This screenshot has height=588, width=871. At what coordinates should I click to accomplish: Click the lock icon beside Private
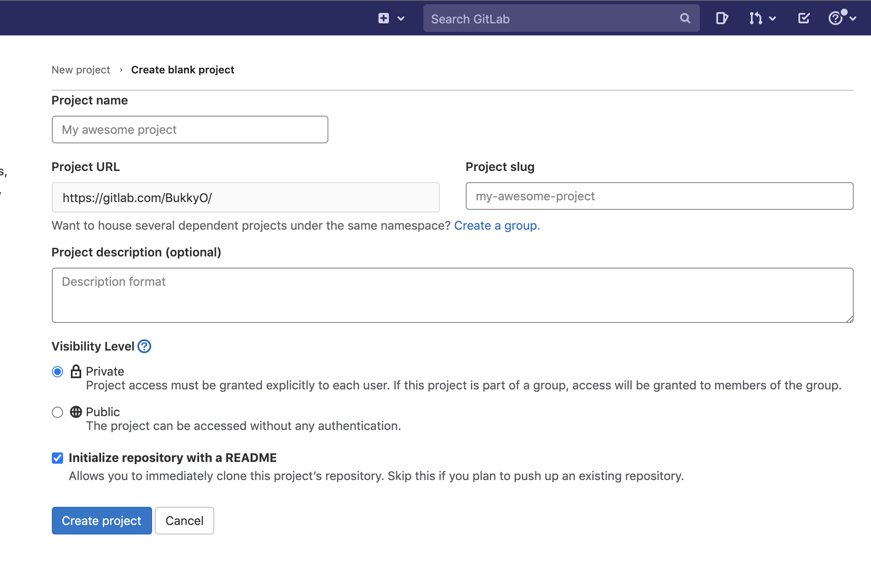pyautogui.click(x=76, y=371)
